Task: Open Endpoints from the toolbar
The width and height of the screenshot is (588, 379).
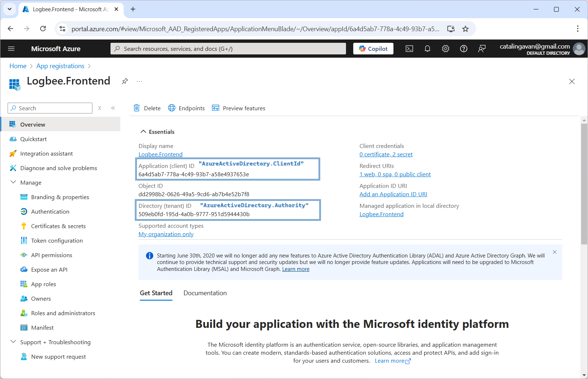Action: coord(186,108)
